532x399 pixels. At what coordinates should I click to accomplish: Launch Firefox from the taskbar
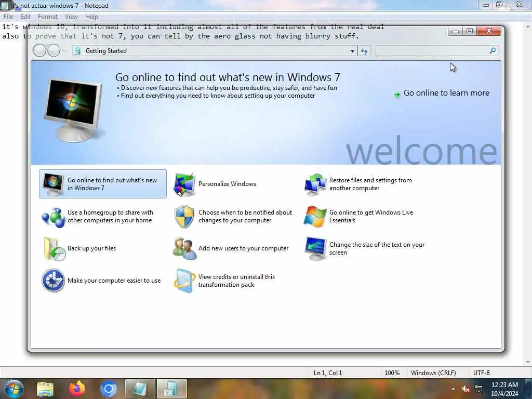click(77, 389)
